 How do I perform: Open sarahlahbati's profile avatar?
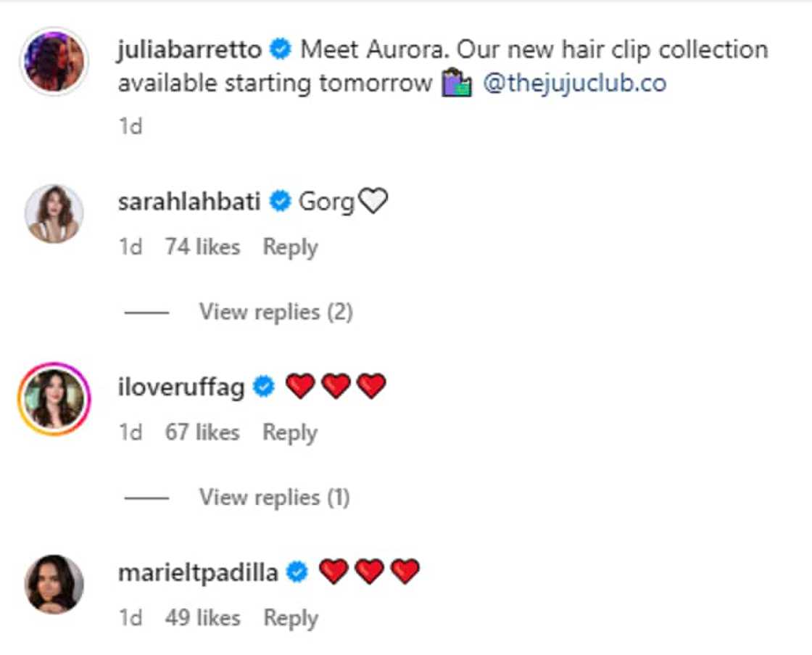54,213
